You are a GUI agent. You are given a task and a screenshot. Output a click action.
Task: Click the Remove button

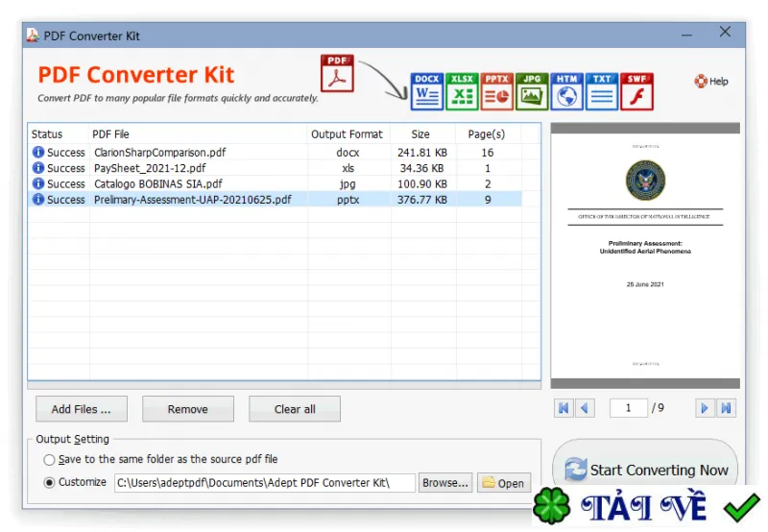pos(188,409)
